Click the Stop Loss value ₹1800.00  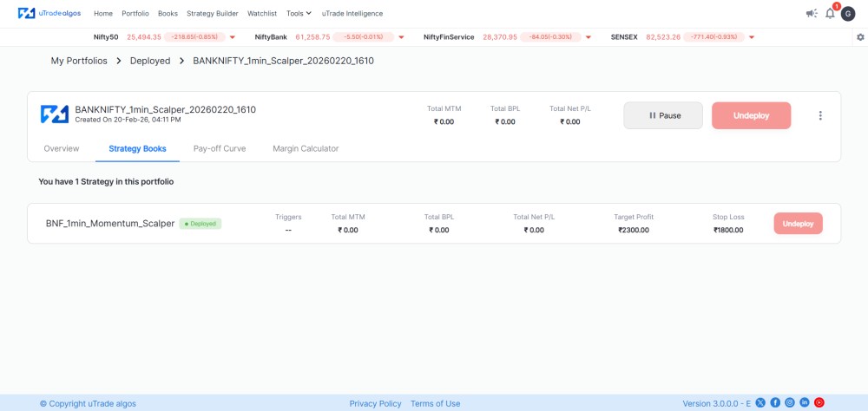pyautogui.click(x=728, y=230)
